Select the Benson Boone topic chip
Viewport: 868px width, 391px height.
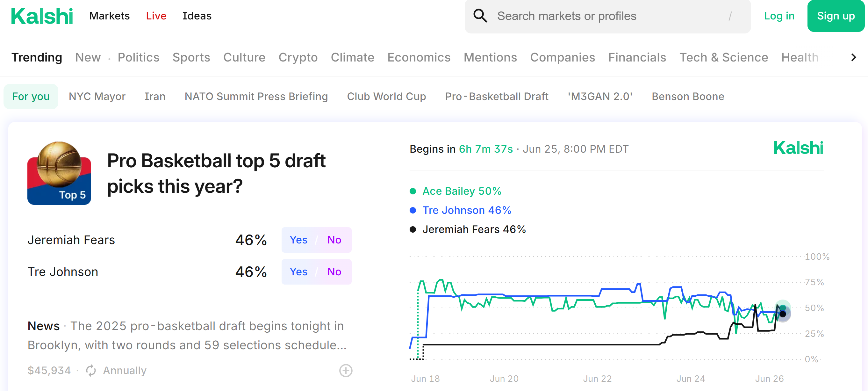(688, 97)
